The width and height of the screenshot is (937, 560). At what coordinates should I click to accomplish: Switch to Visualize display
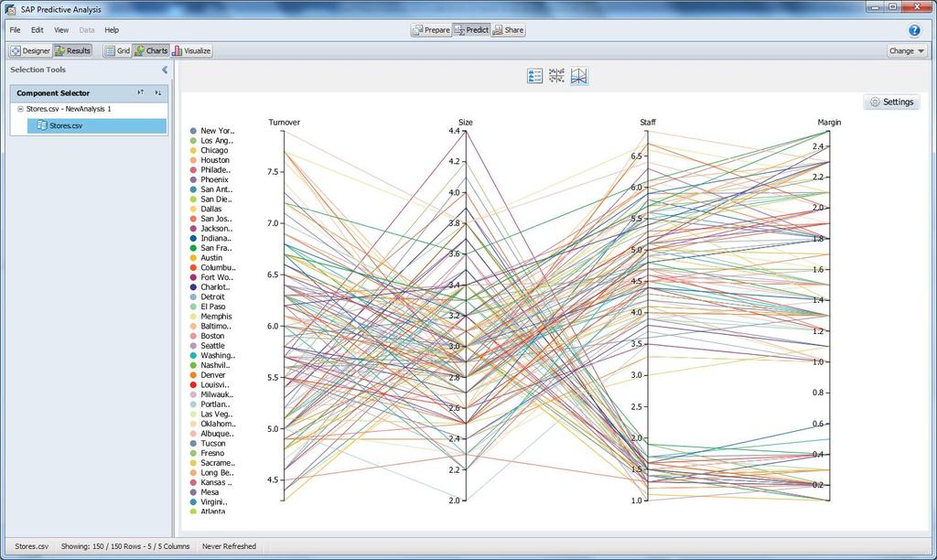click(191, 51)
